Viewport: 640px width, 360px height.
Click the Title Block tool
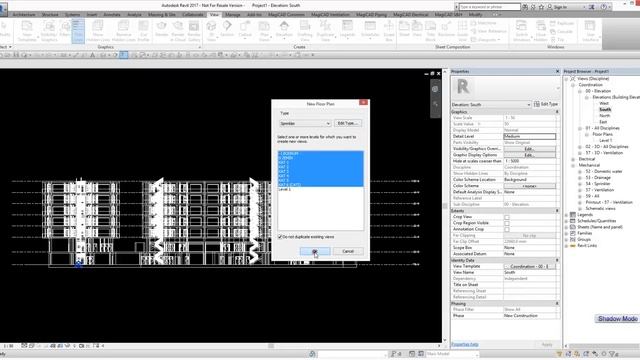pyautogui.click(x=430, y=31)
